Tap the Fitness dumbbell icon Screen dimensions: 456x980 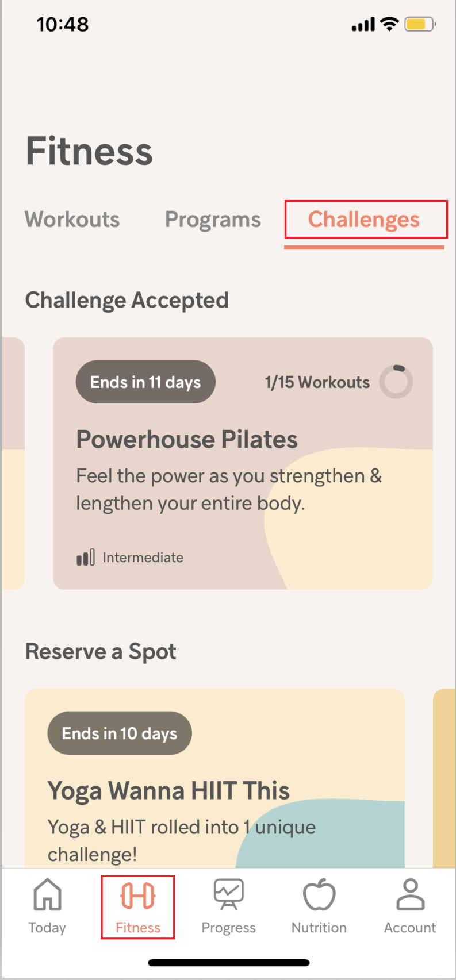pyautogui.click(x=138, y=896)
